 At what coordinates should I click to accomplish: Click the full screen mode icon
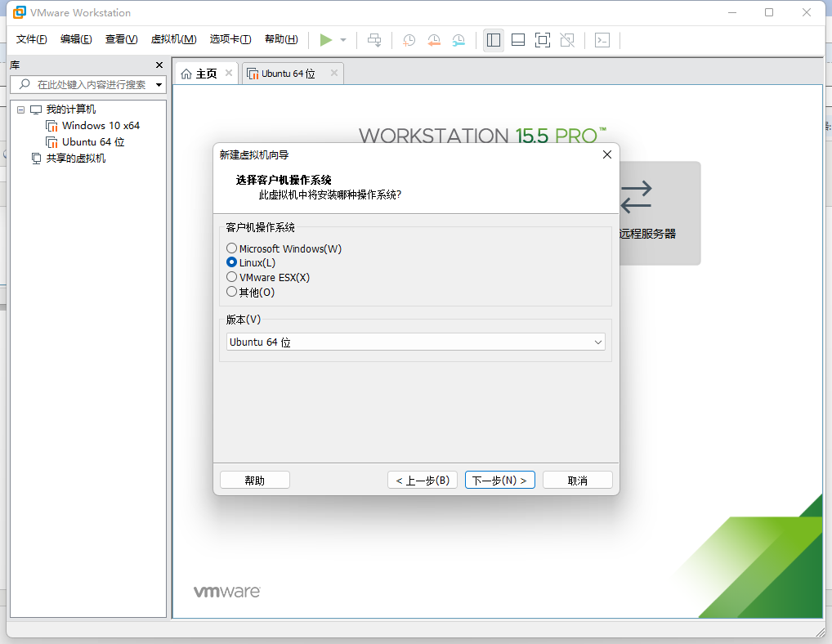pyautogui.click(x=543, y=40)
